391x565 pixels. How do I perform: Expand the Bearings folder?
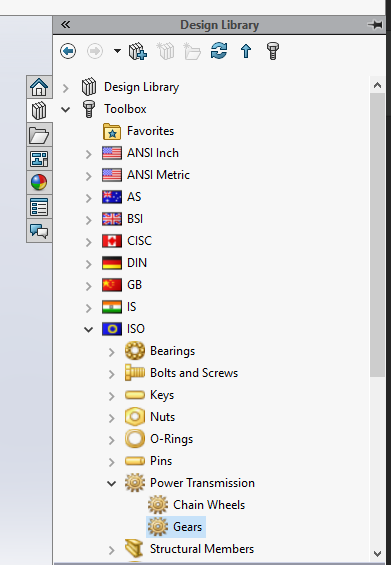[x=112, y=352]
